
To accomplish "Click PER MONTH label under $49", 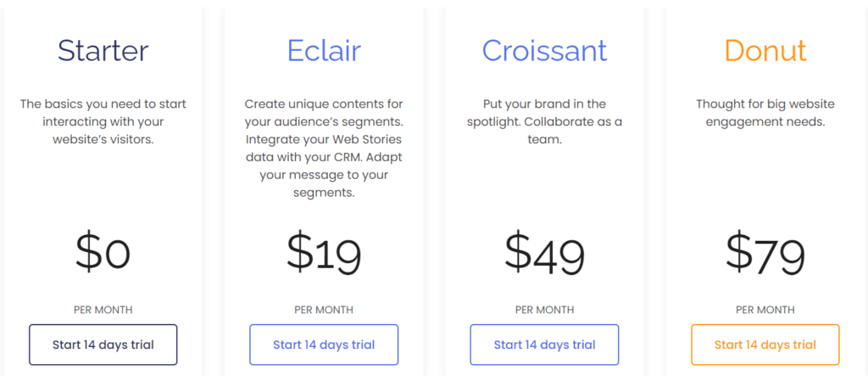I will coord(544,310).
